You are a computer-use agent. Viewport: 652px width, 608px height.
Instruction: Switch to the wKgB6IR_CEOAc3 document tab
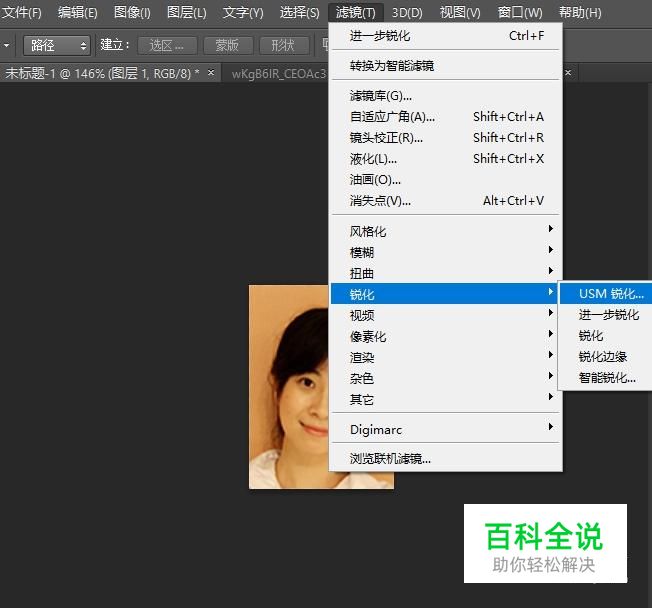point(278,73)
